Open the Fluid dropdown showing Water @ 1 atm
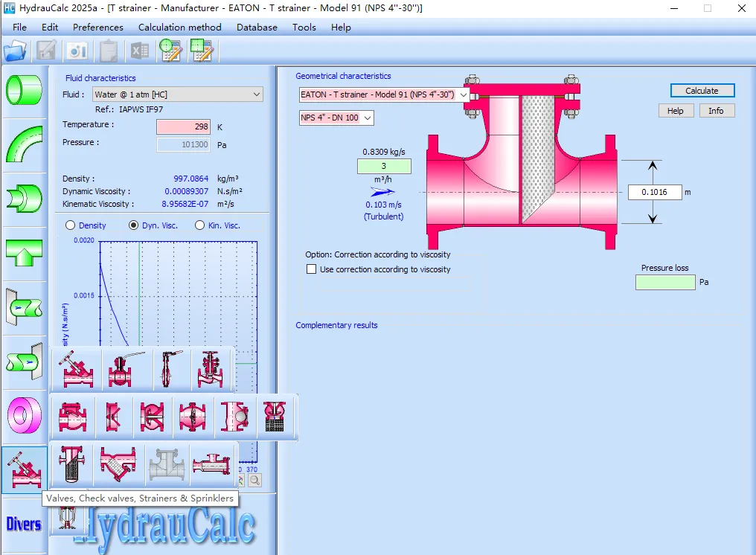The height and width of the screenshot is (555, 756). coord(177,94)
